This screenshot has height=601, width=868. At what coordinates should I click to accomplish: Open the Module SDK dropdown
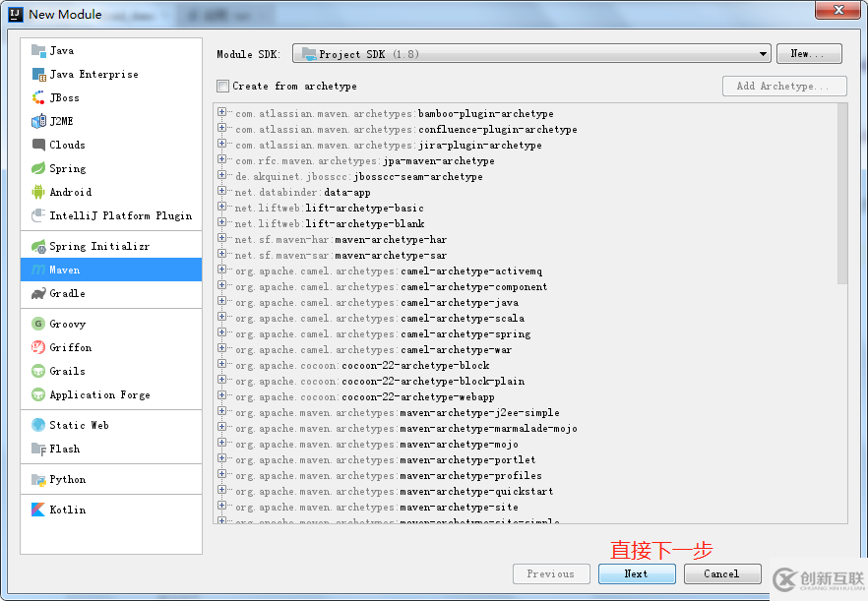click(764, 54)
